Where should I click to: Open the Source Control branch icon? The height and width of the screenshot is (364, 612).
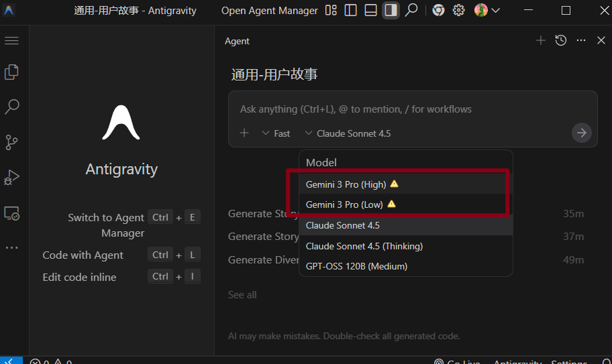[11, 142]
